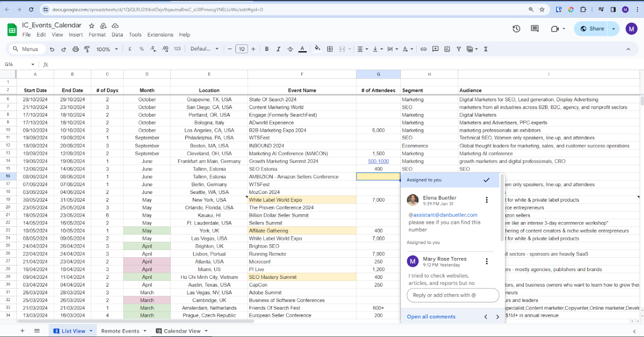Increase font size with plus button
Image resolution: width=644 pixels, height=337 pixels.
point(253,49)
